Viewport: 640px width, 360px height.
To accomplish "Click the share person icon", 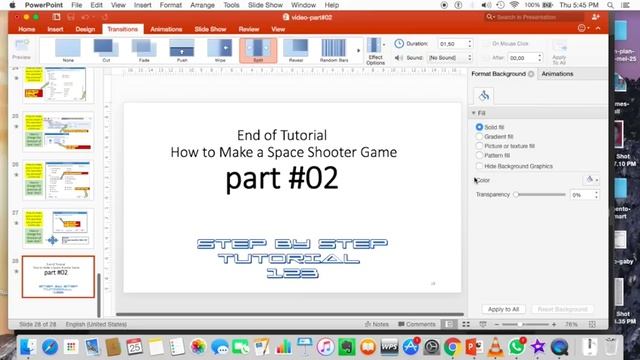I will (596, 17).
